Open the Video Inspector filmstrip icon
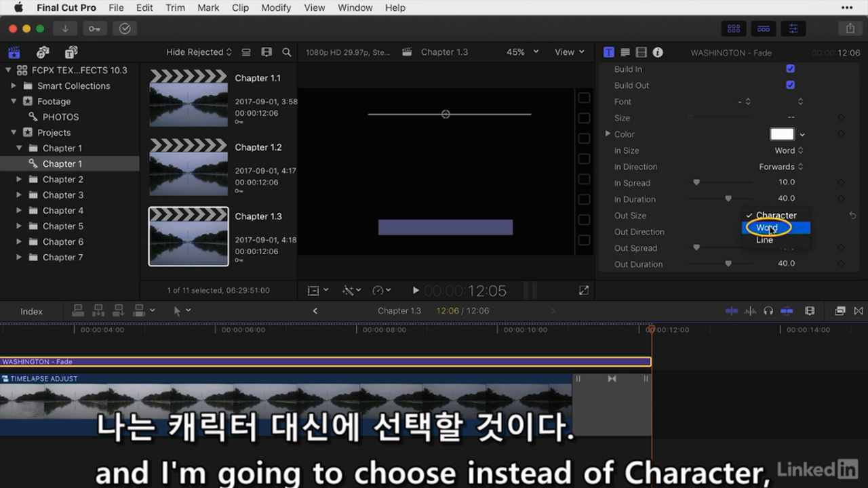Screen dimensions: 868x488 [642, 52]
